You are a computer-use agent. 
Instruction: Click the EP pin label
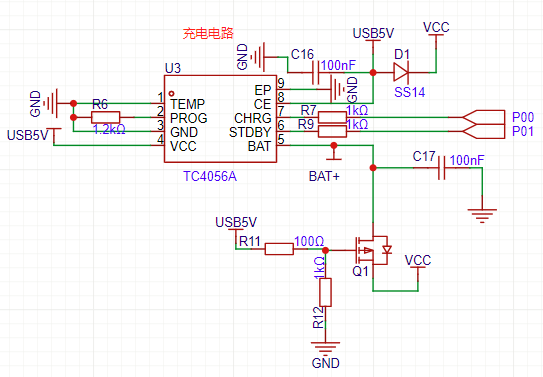(x=262, y=90)
